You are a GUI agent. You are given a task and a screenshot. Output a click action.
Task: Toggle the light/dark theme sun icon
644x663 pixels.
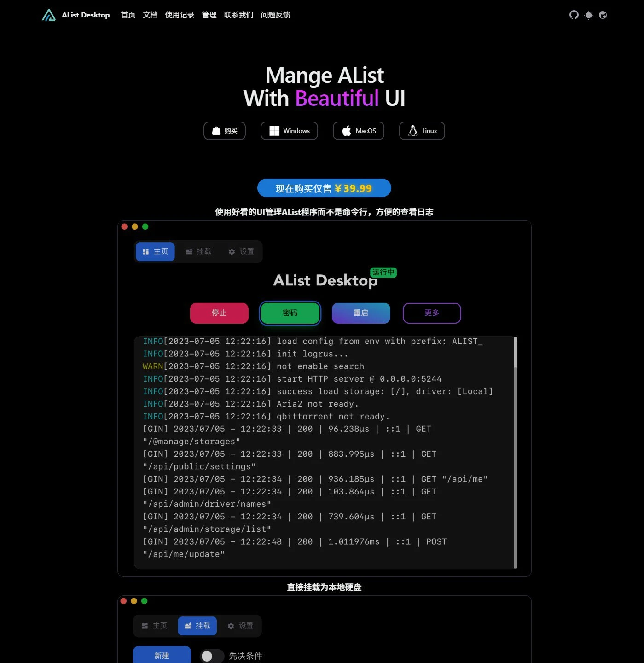[588, 15]
